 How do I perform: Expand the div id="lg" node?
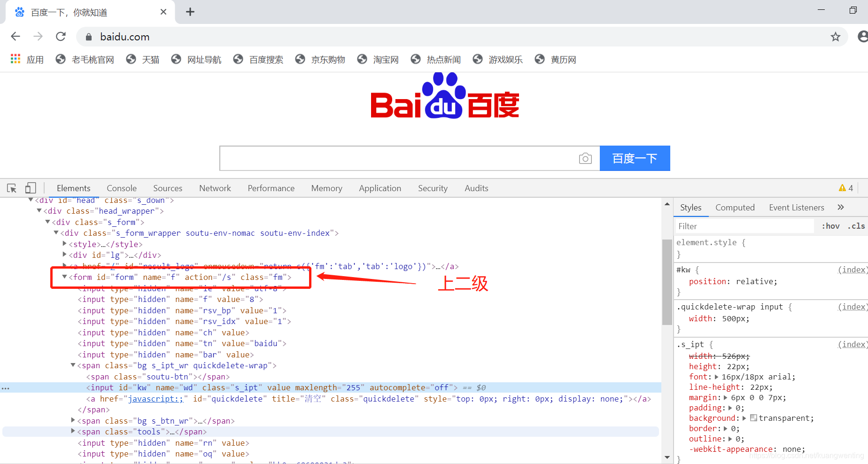coord(64,255)
